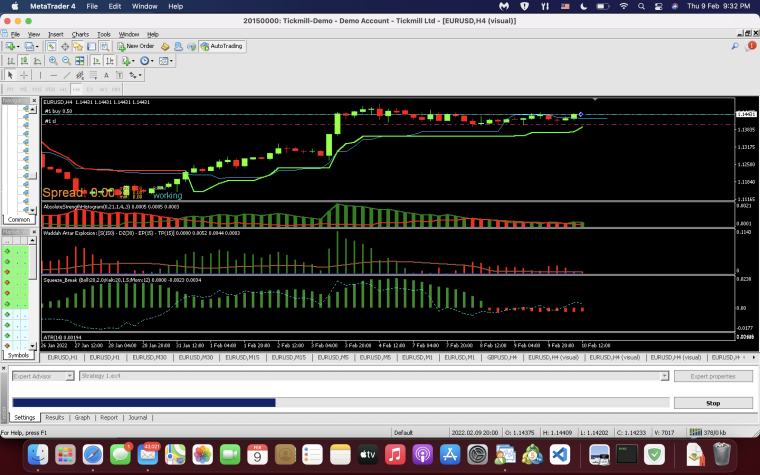The image size is (760, 475).
Task: Open the Tile Windows chart layout icon
Action: 79,61
